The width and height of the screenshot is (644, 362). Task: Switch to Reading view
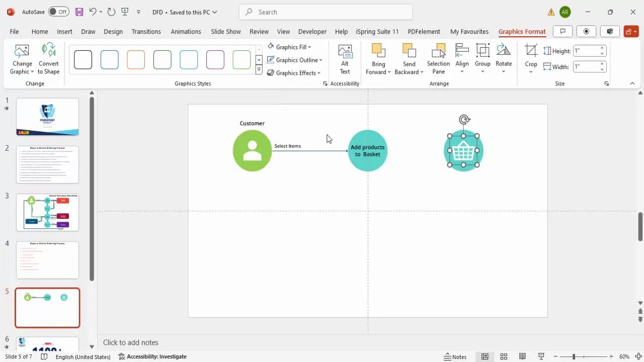point(523,356)
